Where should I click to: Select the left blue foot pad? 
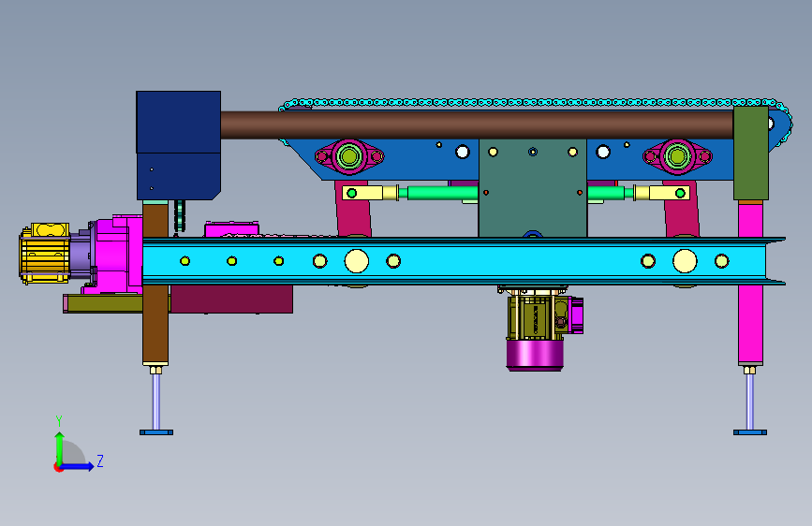coord(156,432)
